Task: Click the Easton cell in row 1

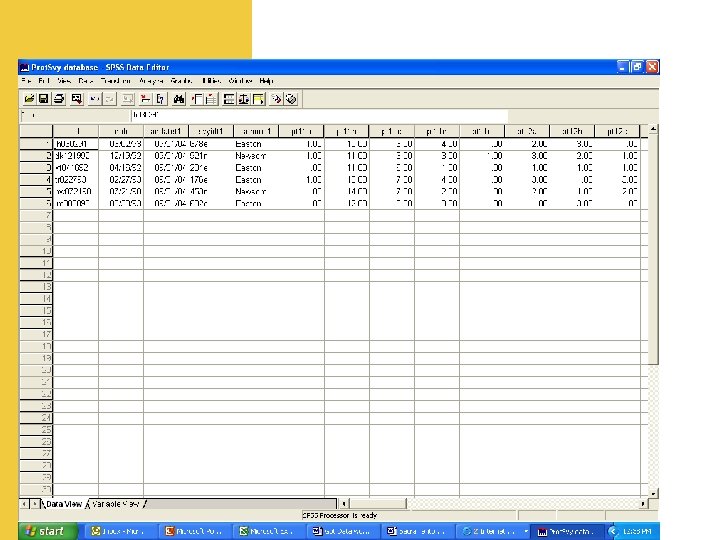Action: (x=256, y=144)
